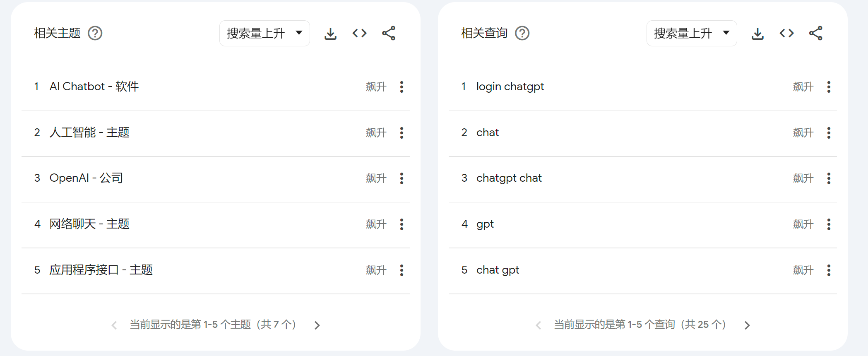This screenshot has height=356, width=868.
Task: Open the 应用程序接口 - 主题 topic
Action: click(101, 270)
